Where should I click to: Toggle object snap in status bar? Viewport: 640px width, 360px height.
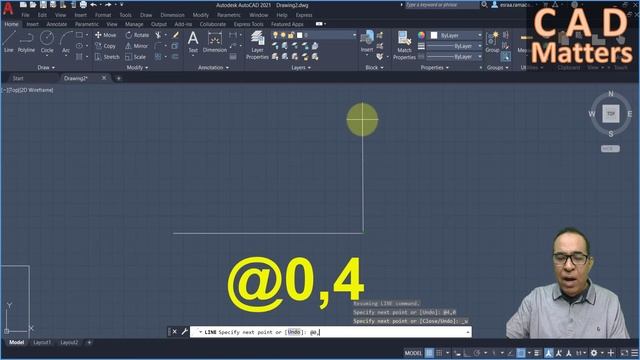pyautogui.click(x=521, y=353)
